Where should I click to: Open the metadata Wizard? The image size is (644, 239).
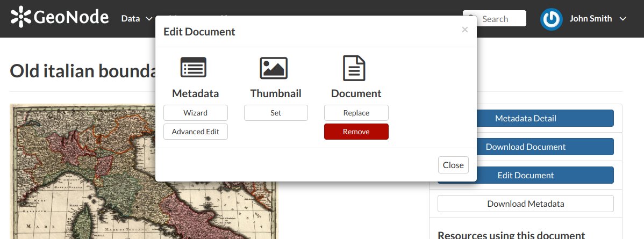pos(196,113)
